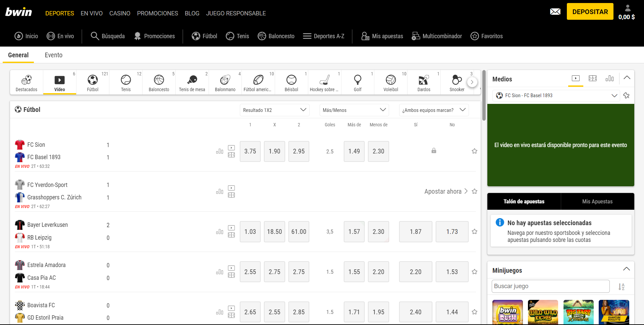Advance the sports carousel with right arrow

tap(472, 82)
